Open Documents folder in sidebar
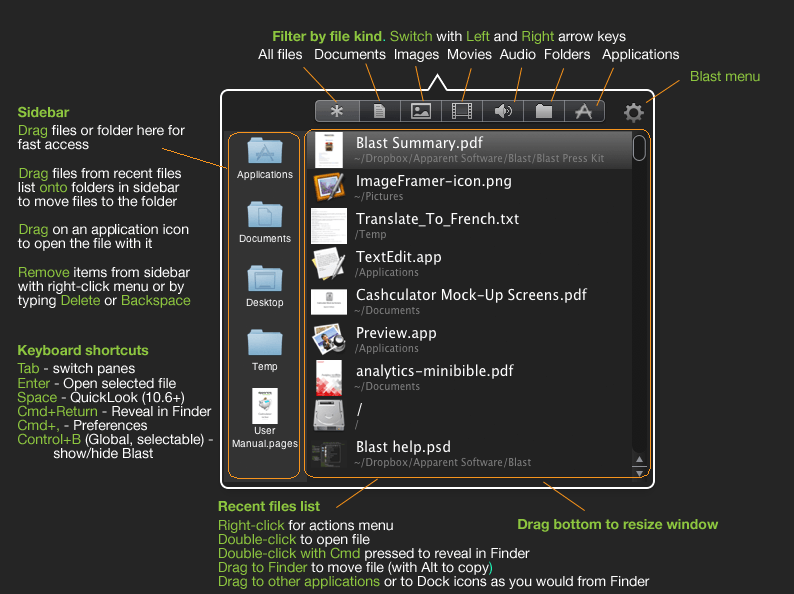 point(265,214)
